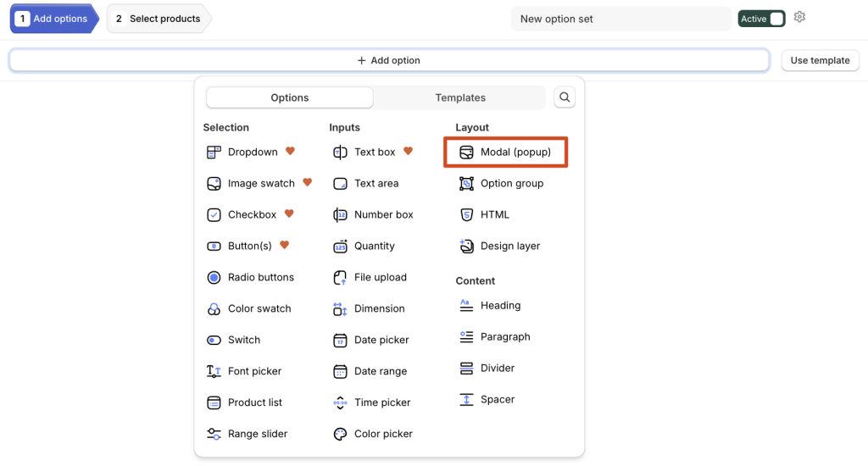
Task: Click the search magnifier icon
Action: (564, 97)
